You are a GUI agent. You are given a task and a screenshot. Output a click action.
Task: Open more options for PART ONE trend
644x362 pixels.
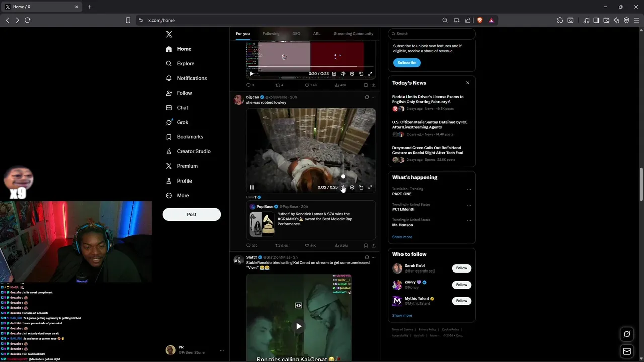click(469, 190)
